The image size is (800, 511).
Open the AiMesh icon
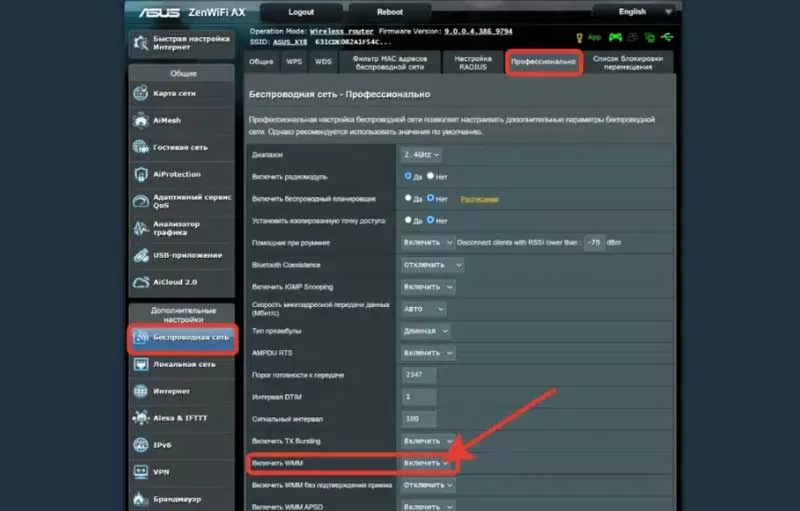141,120
